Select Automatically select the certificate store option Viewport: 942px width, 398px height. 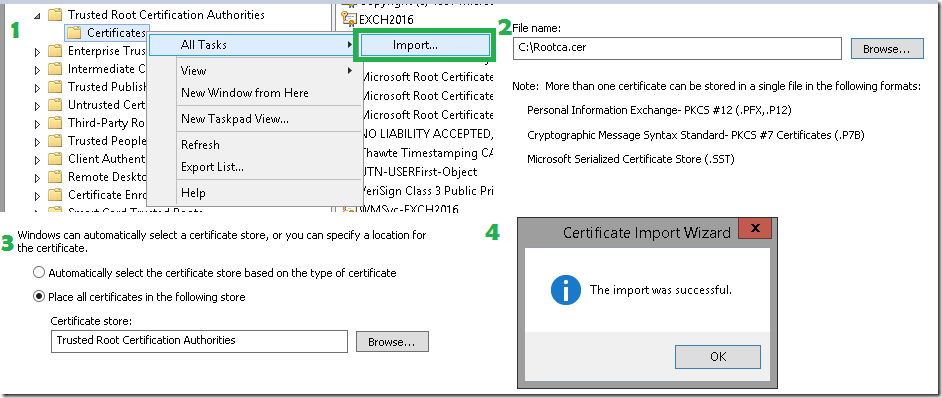pyautogui.click(x=39, y=272)
